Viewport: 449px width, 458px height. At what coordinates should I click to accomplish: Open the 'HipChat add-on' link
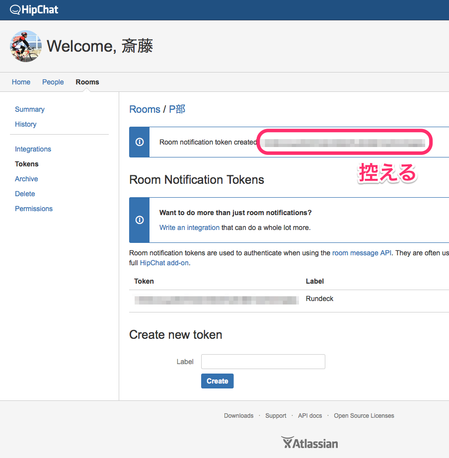click(164, 263)
